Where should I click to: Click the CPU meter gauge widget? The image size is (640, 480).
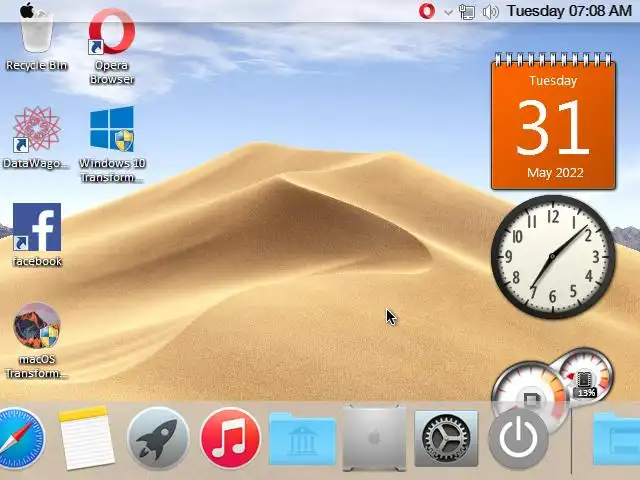coord(527,388)
